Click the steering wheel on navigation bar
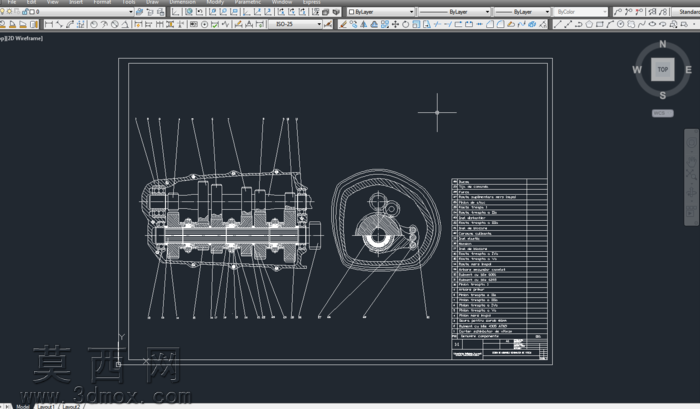Viewport: 700px width, 409px height. 692,143
